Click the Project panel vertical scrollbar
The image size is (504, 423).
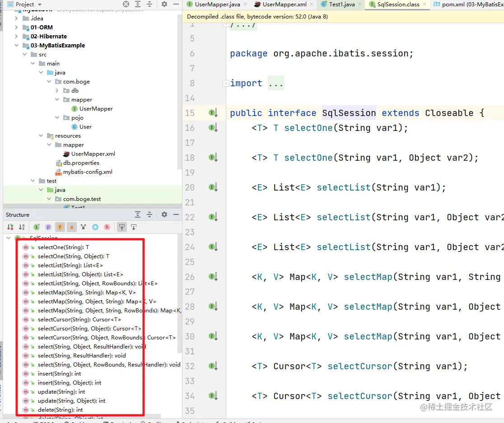click(x=180, y=92)
